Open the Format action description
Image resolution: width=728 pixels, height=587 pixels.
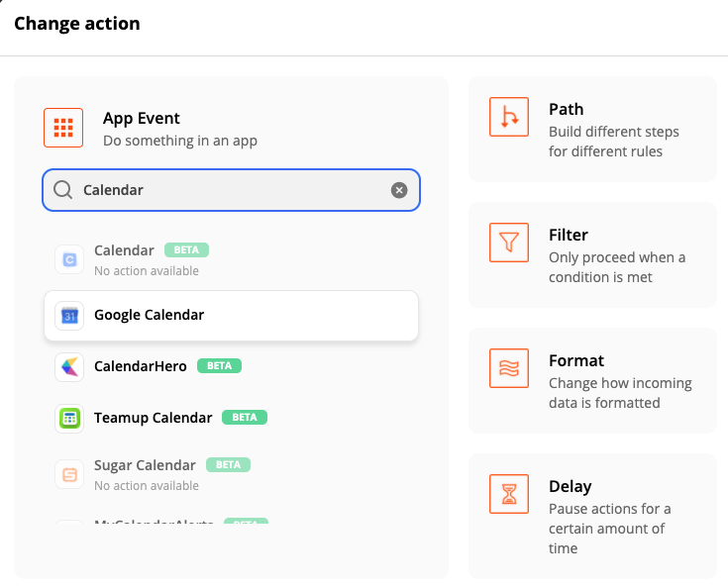(x=620, y=393)
